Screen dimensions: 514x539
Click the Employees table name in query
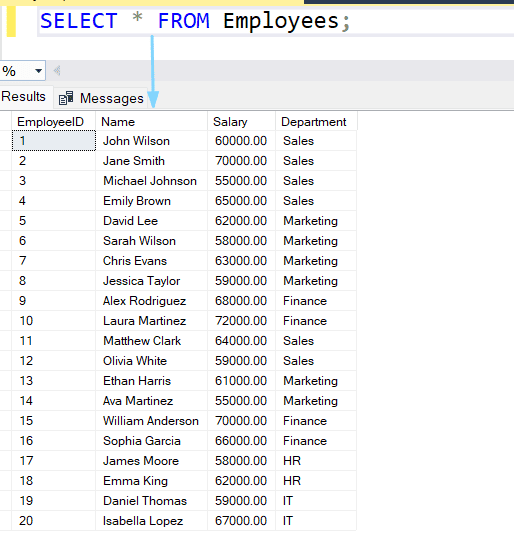[281, 21]
